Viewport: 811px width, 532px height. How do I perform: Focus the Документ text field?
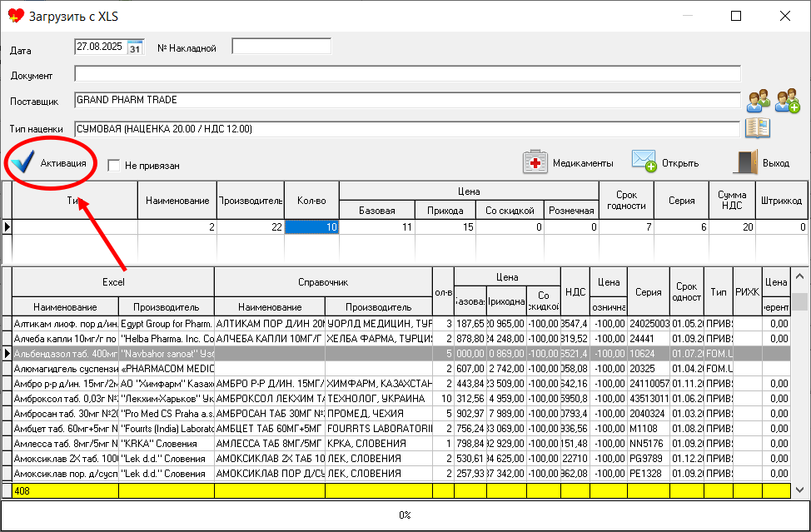pos(406,74)
